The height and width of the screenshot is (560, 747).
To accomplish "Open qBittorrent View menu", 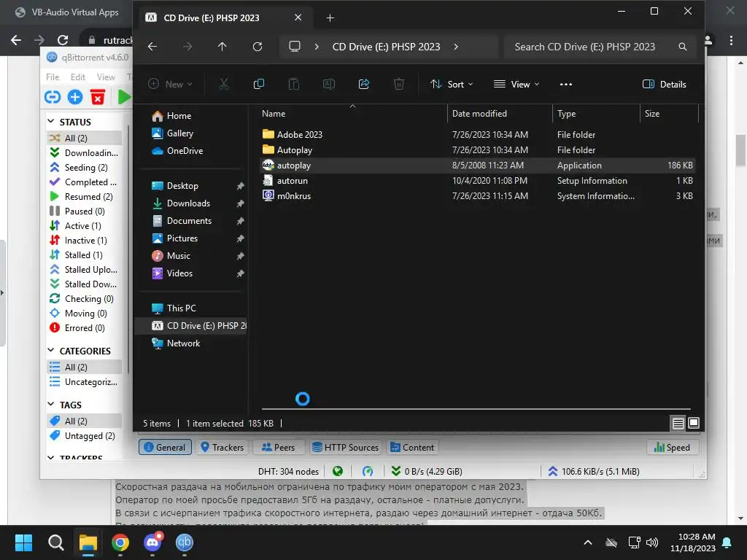I will 106,77.
